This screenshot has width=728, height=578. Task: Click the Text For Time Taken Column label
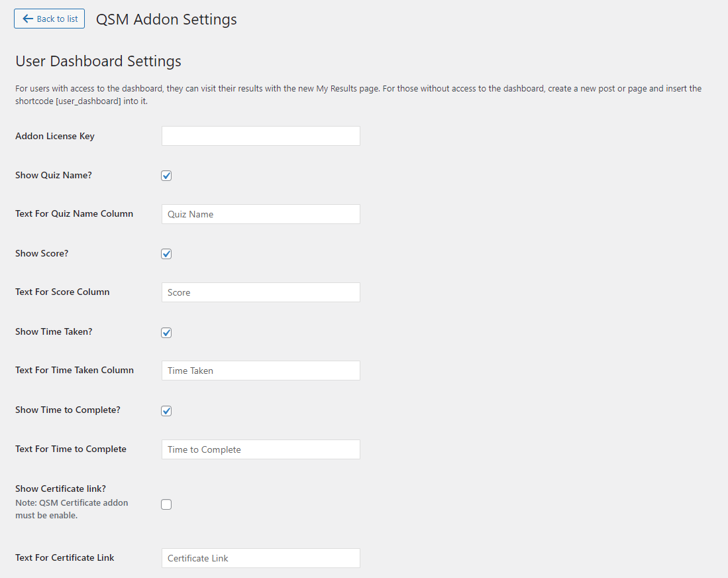coord(74,371)
